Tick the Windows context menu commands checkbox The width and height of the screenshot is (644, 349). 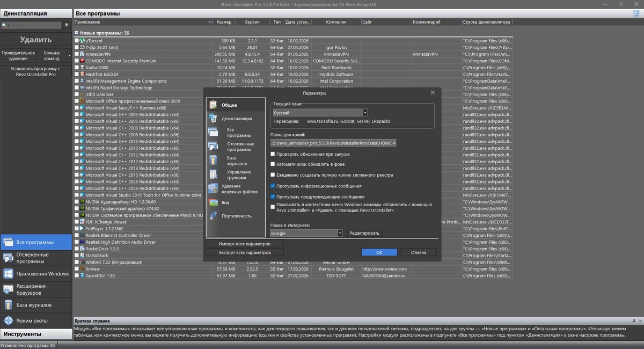coord(273,206)
